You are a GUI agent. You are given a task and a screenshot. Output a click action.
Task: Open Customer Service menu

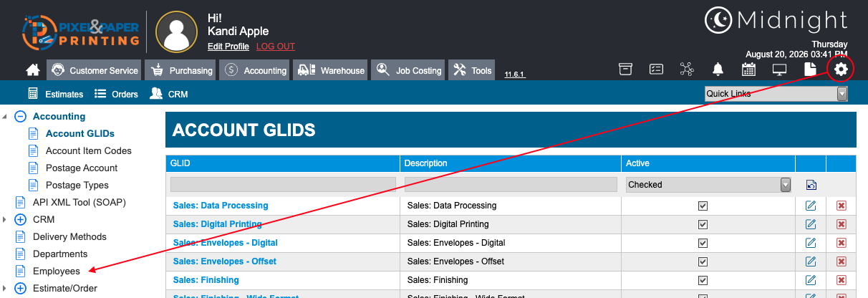95,70
